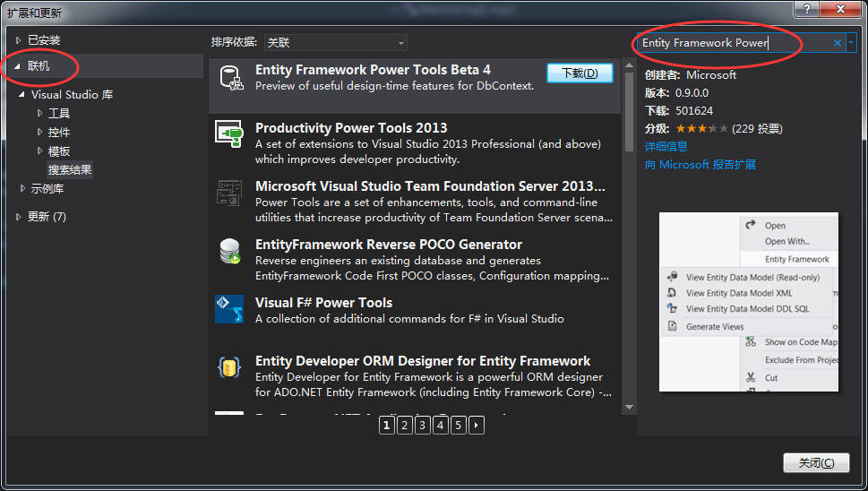Select the 搜索结果 tree item
868x491 pixels.
(x=70, y=170)
